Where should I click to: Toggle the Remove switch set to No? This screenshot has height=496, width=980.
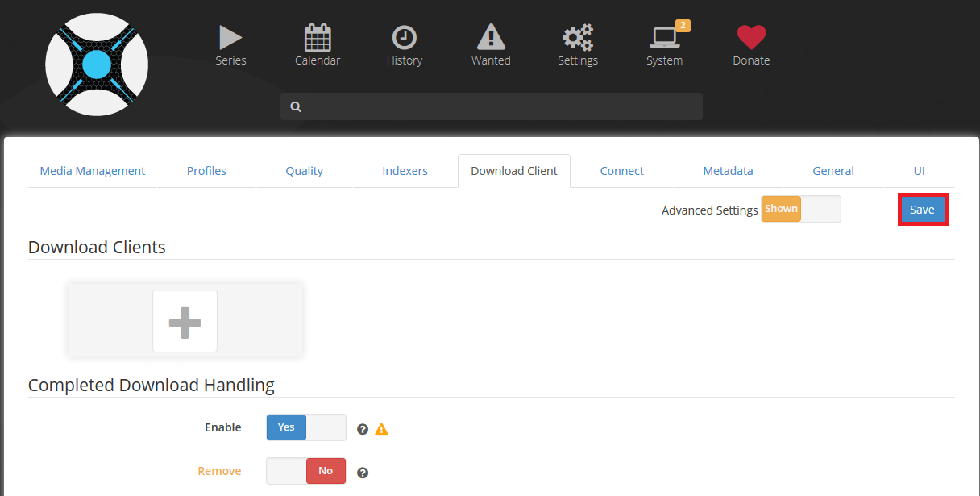[x=306, y=471]
